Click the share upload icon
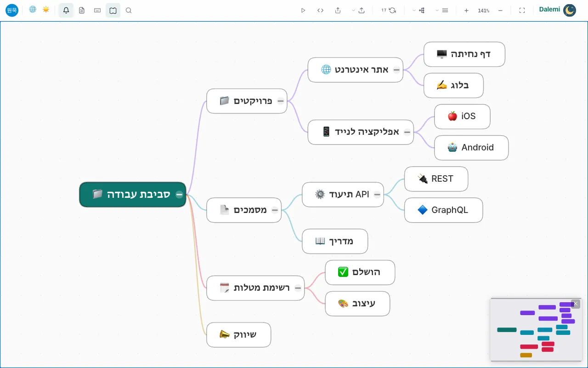 coord(338,10)
